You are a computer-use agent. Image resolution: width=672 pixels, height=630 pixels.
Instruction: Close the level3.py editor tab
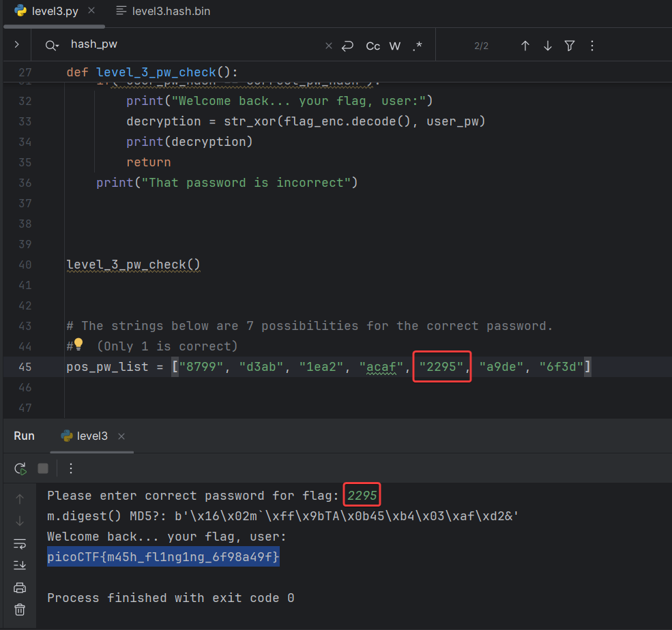91,11
